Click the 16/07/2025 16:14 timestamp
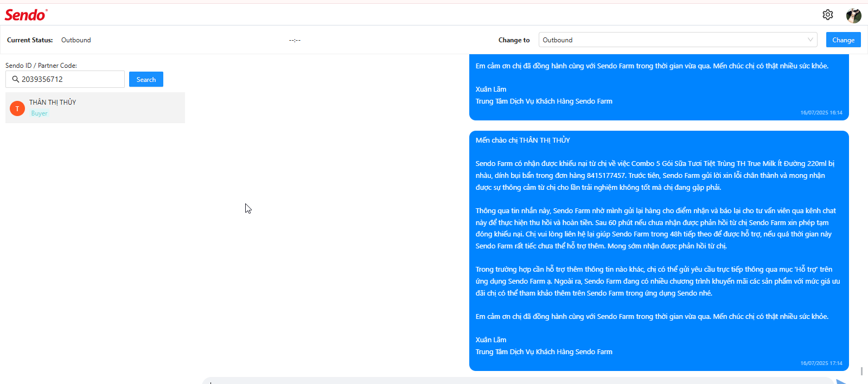This screenshot has width=868, height=384. pos(821,113)
